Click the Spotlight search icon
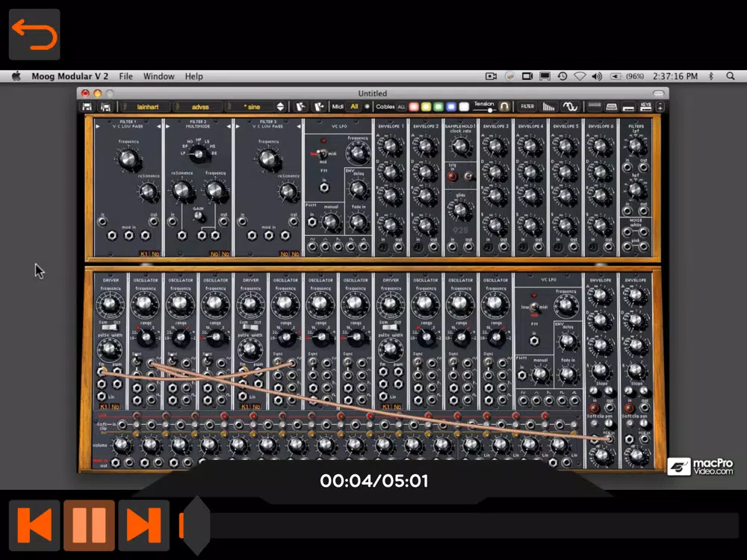The width and height of the screenshot is (747, 560). click(731, 76)
